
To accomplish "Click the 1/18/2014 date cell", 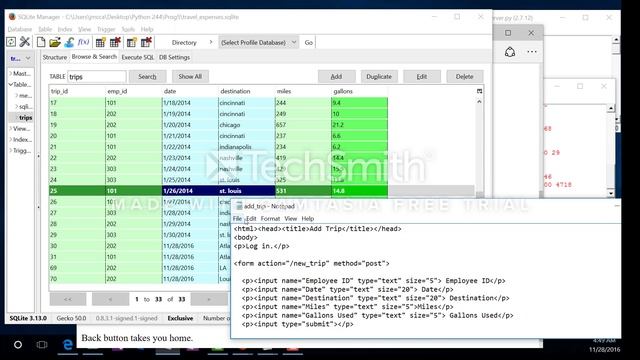I will (190, 103).
